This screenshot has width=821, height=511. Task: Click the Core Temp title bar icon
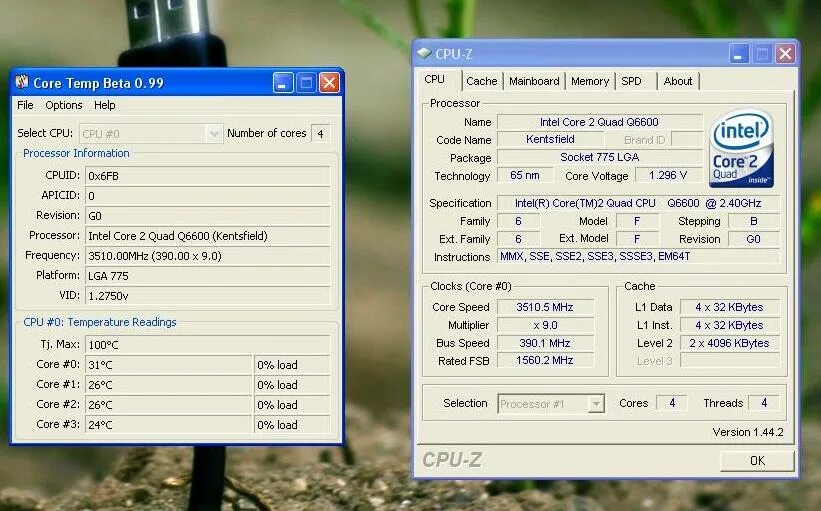coord(22,82)
